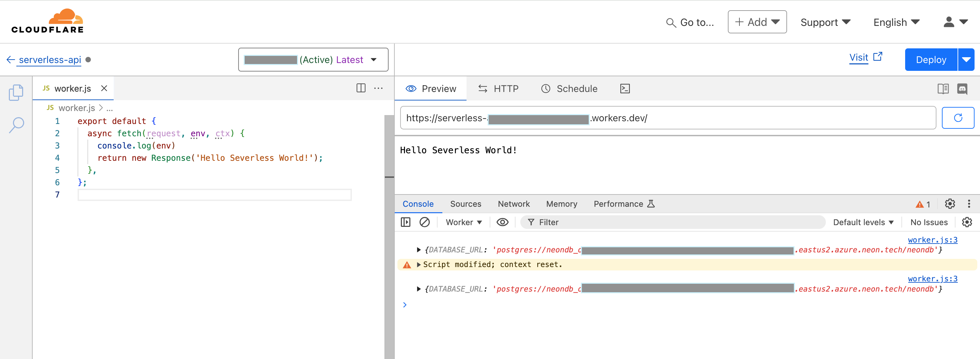Select the Console devtools tab
This screenshot has width=980, height=359.
418,204
